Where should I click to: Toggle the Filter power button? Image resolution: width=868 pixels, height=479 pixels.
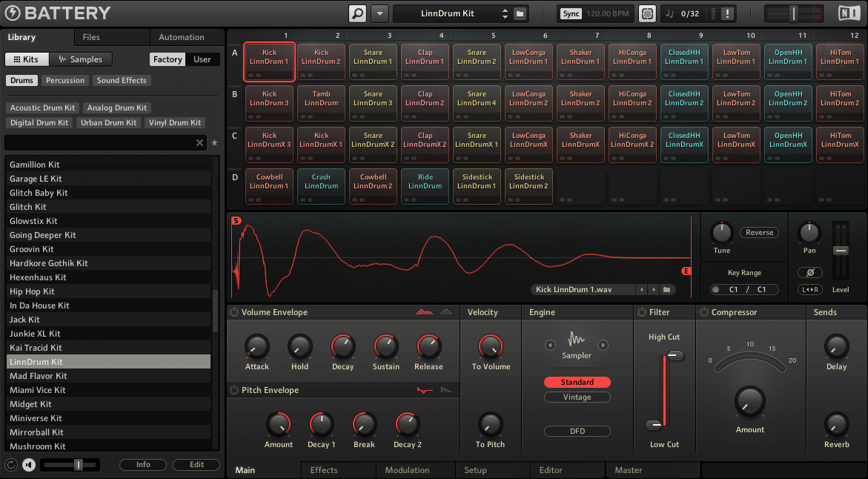[642, 312]
